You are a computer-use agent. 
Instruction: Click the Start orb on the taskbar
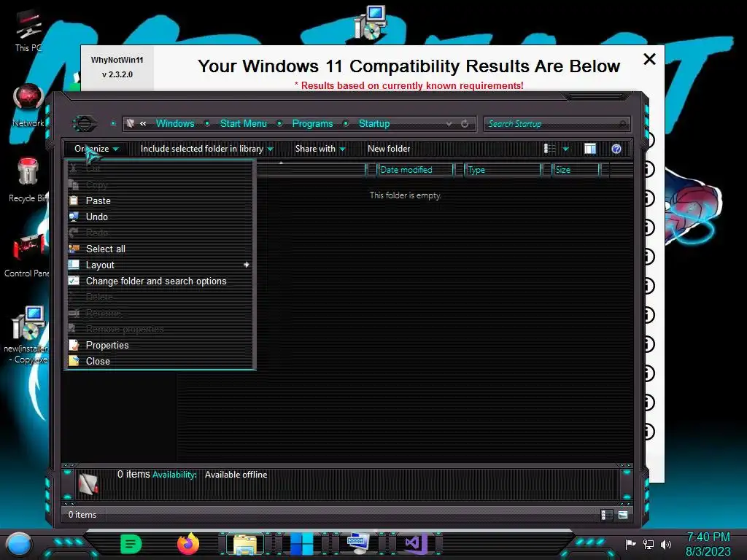(x=18, y=544)
